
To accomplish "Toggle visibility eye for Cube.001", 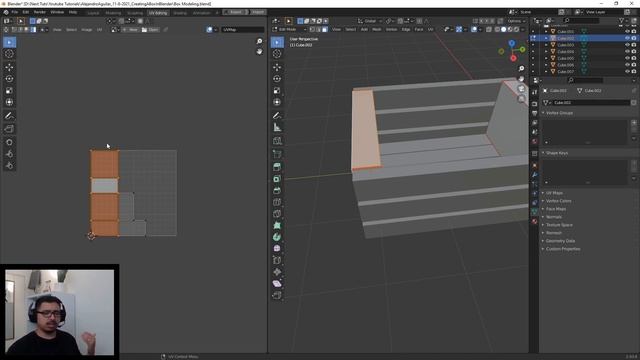I will (627, 31).
